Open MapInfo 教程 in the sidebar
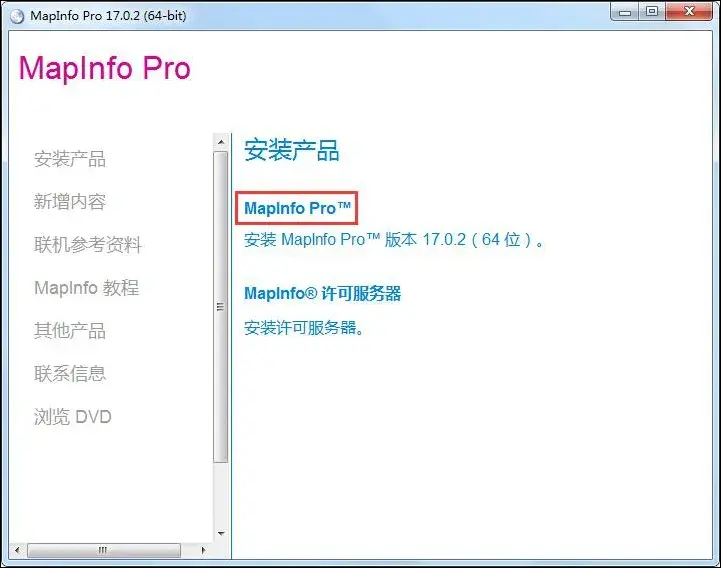This screenshot has width=721, height=568. point(86,287)
